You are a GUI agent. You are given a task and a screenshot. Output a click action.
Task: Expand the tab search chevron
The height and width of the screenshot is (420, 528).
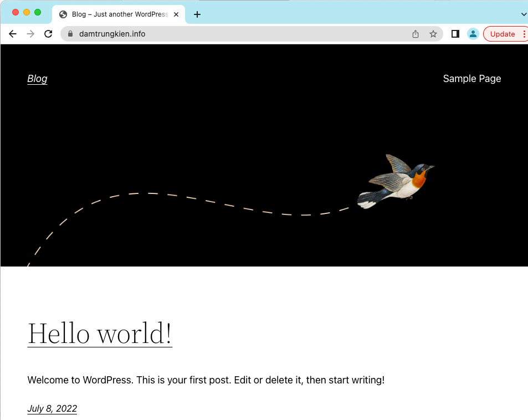click(x=524, y=14)
